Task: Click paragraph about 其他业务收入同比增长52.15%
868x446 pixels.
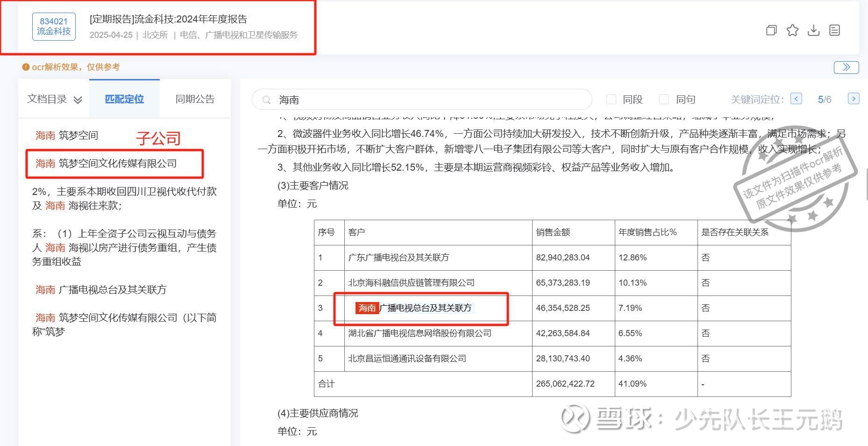Action: (x=477, y=167)
